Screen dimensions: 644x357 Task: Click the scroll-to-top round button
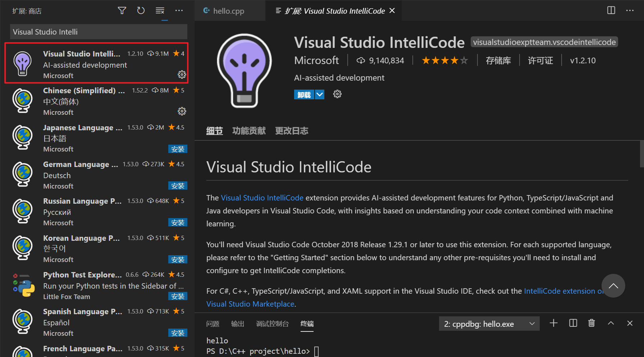613,286
